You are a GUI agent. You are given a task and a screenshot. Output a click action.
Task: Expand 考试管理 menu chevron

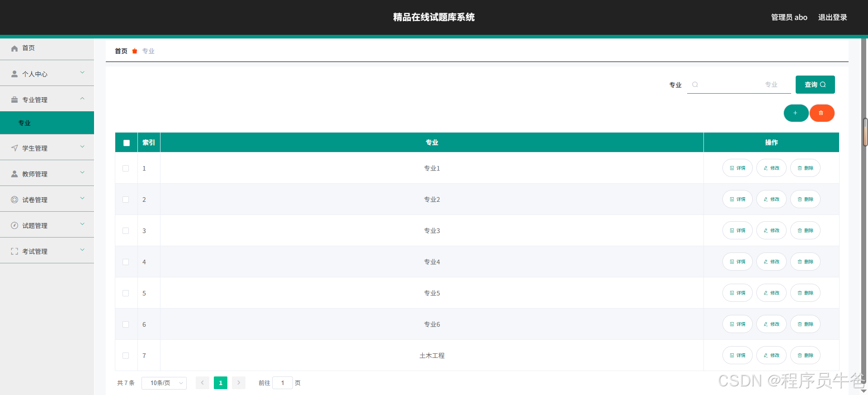(82, 250)
